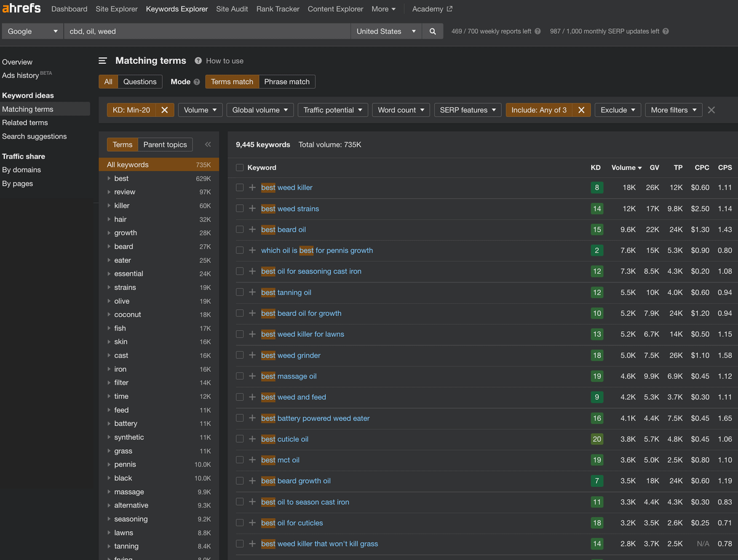Select the 'best tanning oil' row checkbox
This screenshot has width=738, height=560.
point(240,292)
